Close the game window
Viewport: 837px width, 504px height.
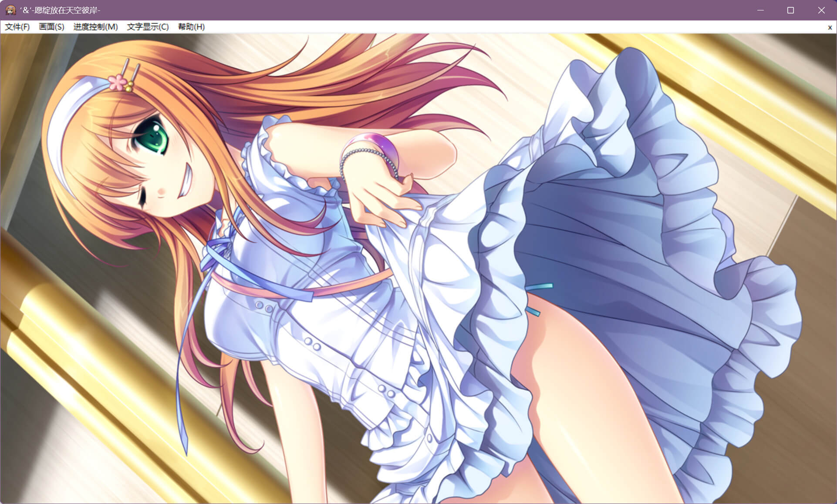click(x=821, y=10)
